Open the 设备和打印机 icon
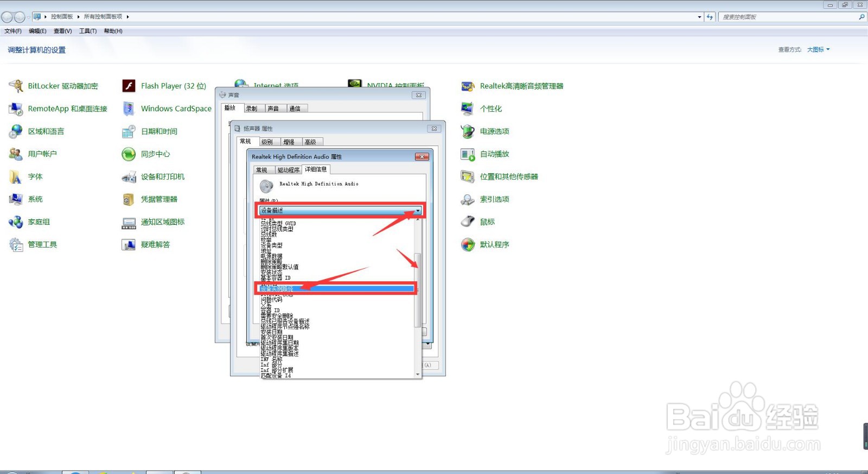Viewport: 868px width, 474px height. coord(129,177)
